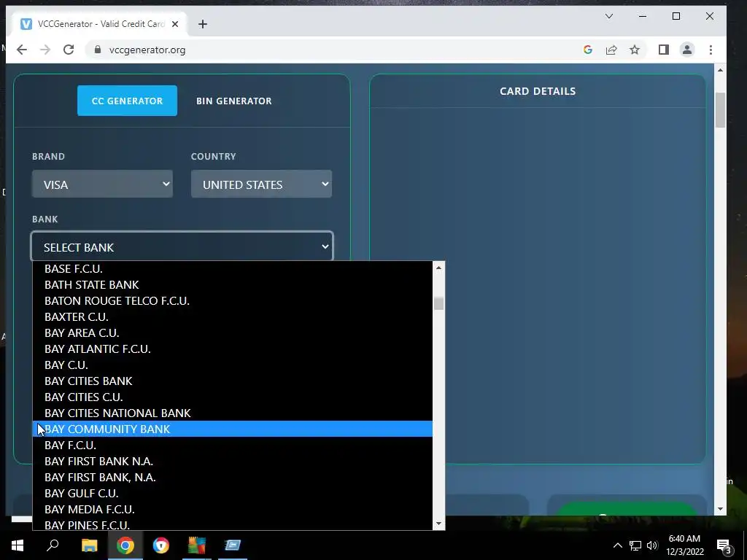Choose BASE F.C.U. from bank list

click(x=233, y=268)
